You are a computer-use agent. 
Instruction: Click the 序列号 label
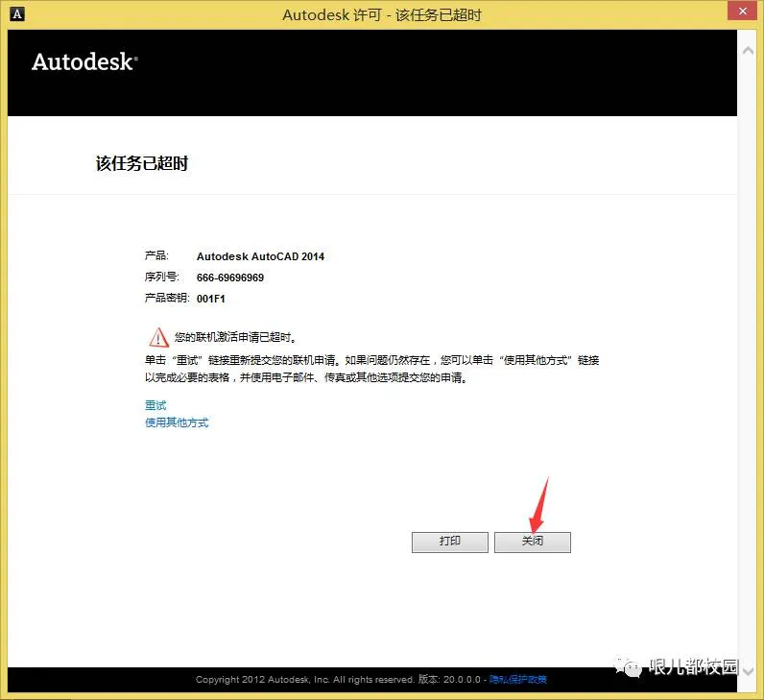pos(162,277)
